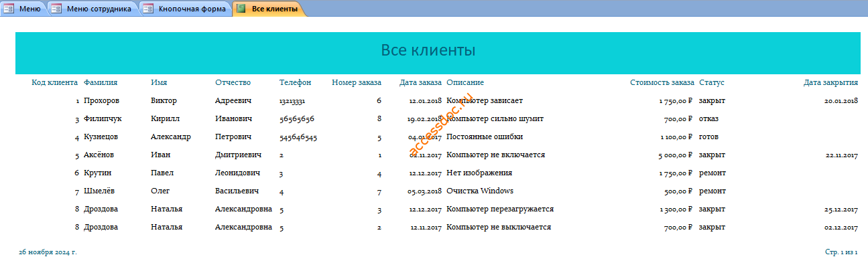Click the patronymic Васильевич
This screenshot has width=868, height=275.
coord(237,191)
